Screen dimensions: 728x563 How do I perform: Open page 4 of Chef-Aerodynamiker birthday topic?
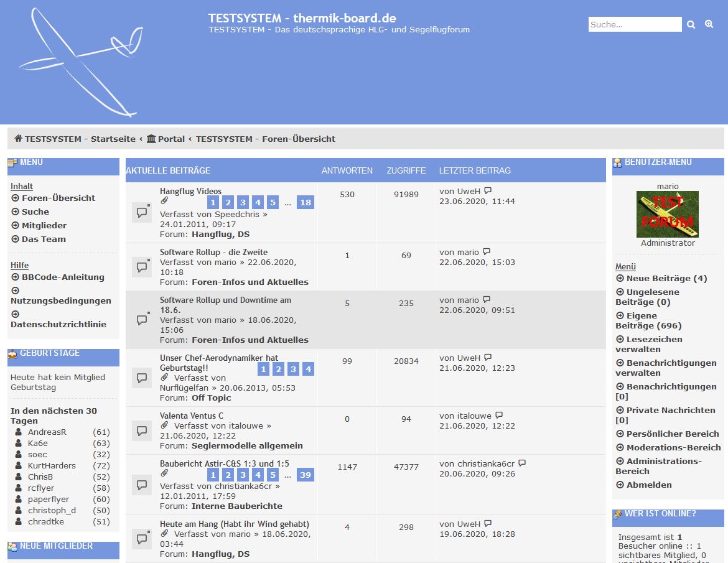tap(308, 369)
